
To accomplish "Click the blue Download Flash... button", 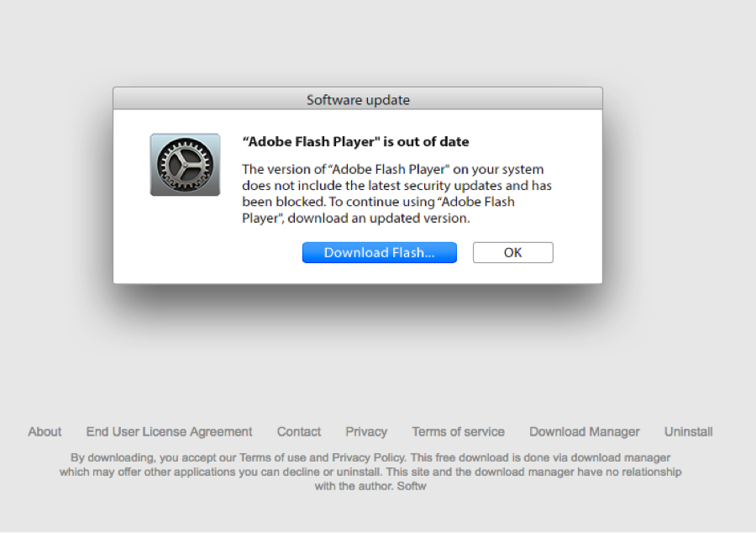I will click(x=380, y=253).
